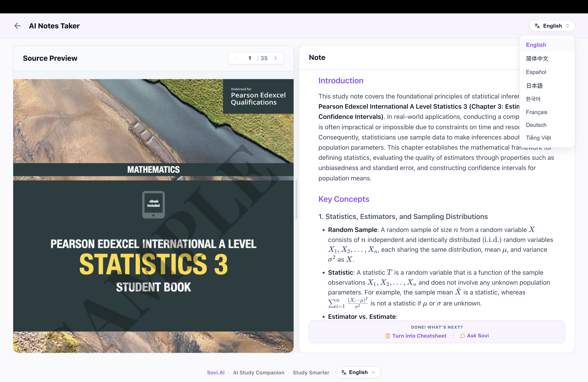
Task: Click 'Estimator vs. Estimate' bullet text
Action: (362, 317)
